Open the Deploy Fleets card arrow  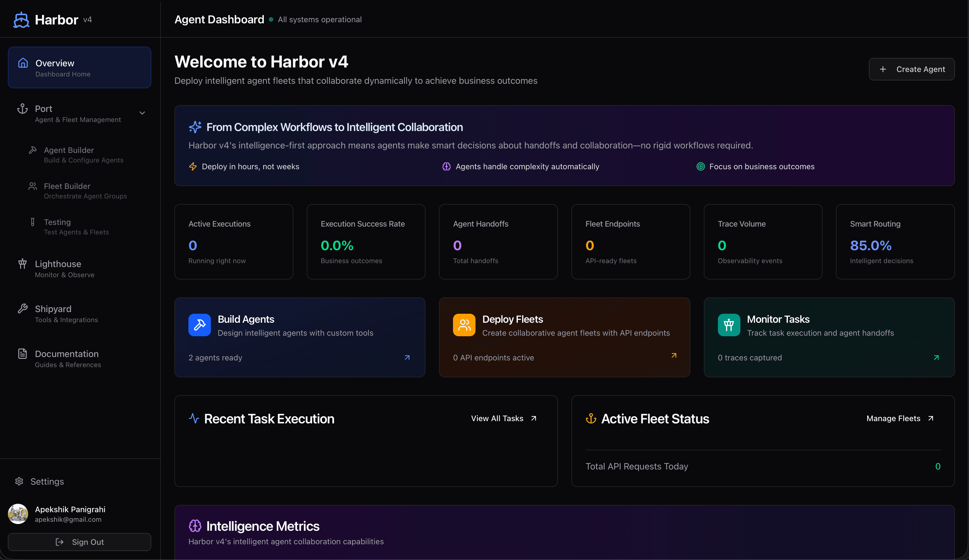click(674, 356)
